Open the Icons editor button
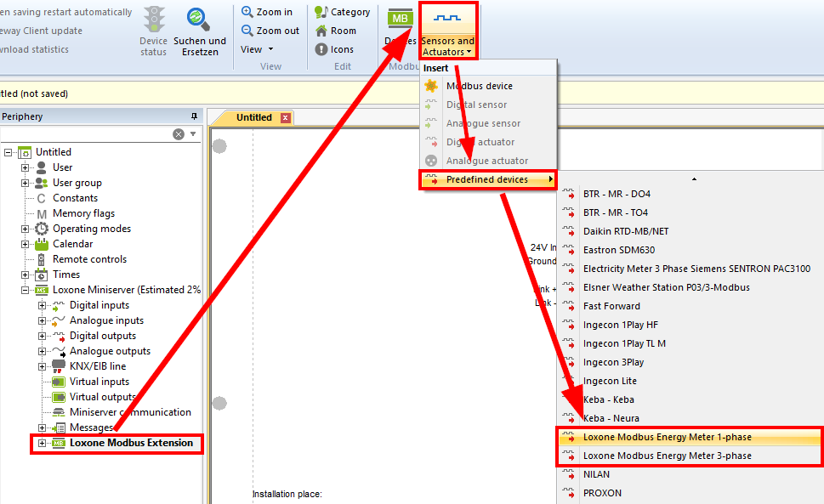The width and height of the screenshot is (824, 504). coord(321,49)
